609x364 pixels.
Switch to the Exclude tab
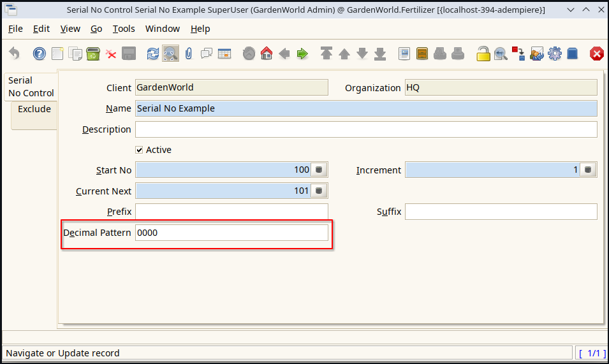click(34, 109)
